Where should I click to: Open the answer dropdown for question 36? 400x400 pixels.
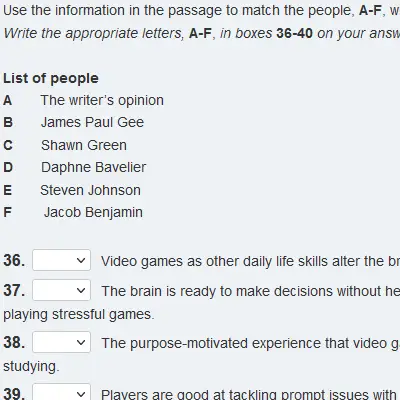tap(61, 260)
